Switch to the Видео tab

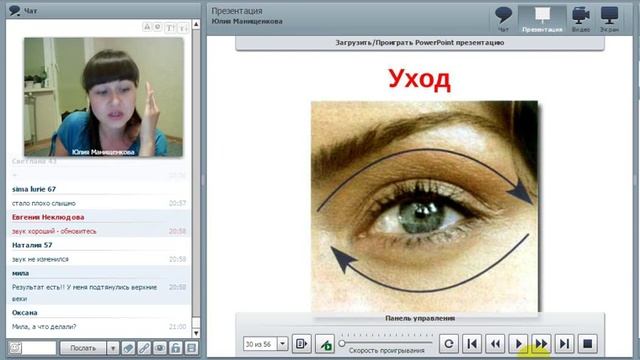[580, 19]
